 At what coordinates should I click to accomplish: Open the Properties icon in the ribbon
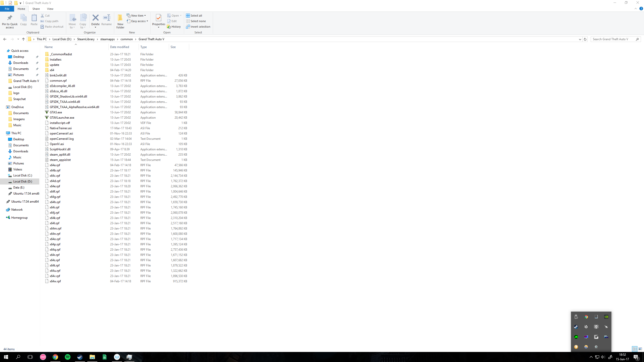[158, 18]
